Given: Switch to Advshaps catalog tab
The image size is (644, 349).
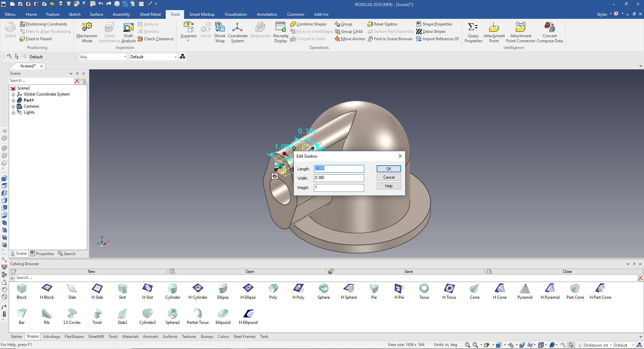Looking at the screenshot, I should pos(52,337).
